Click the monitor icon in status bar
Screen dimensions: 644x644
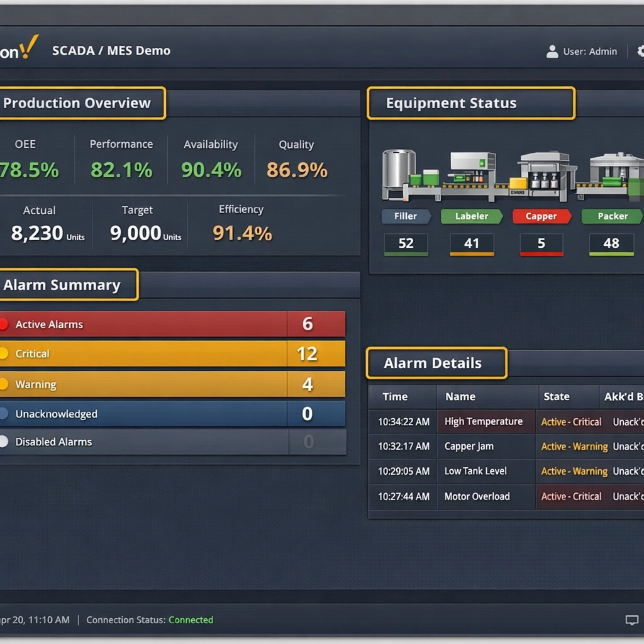(631, 620)
